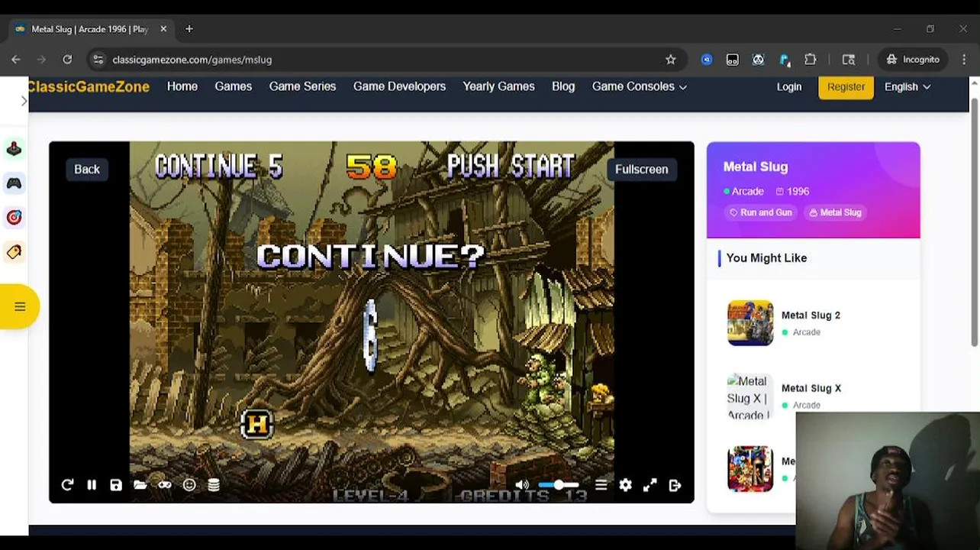Restart the game with the reload icon

point(67,485)
